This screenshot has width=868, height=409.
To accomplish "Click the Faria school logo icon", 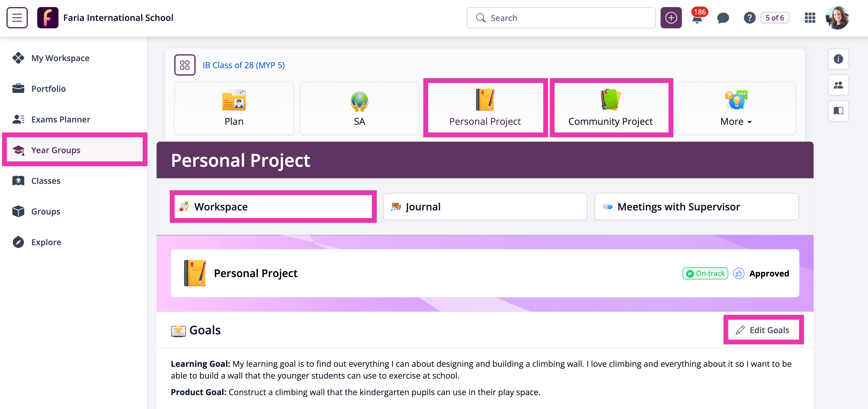I will [x=48, y=17].
